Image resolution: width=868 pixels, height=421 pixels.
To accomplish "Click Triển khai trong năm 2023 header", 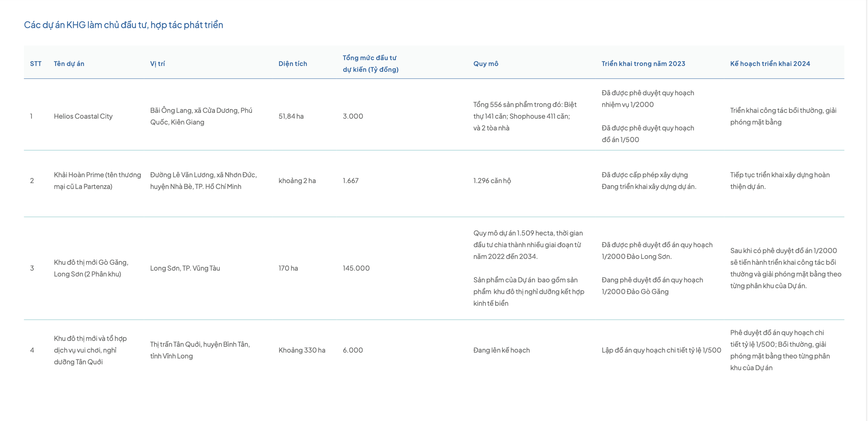I will click(643, 64).
